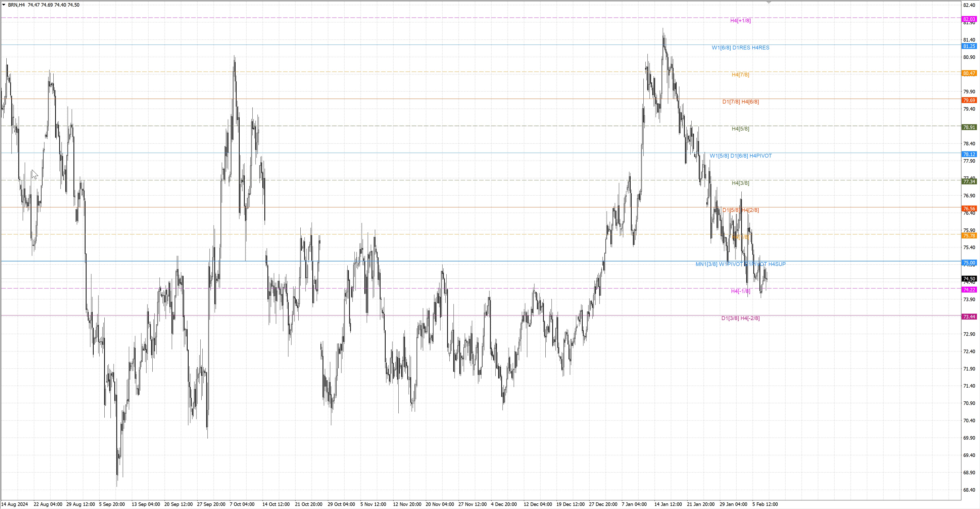This screenshot has width=980, height=509.
Task: Click the 68.40 value on price scale
Action: tap(969, 490)
